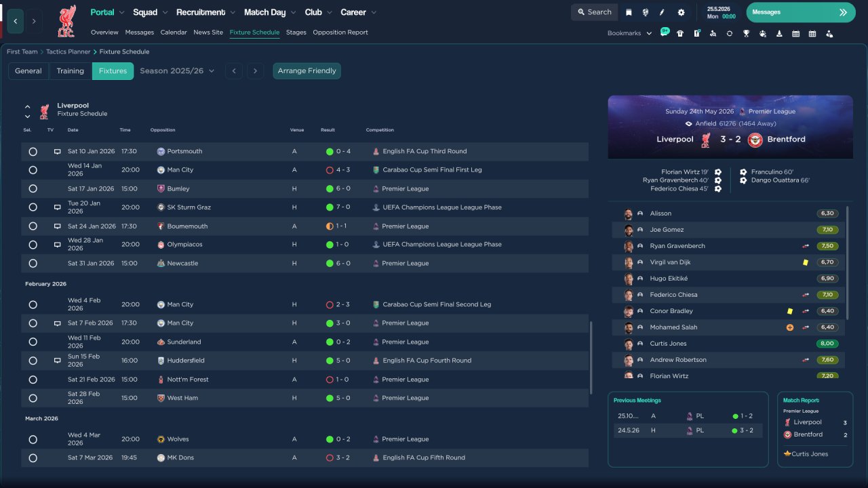Viewport: 868px width, 488px height.
Task: Switch to the Training tab
Action: click(71, 71)
